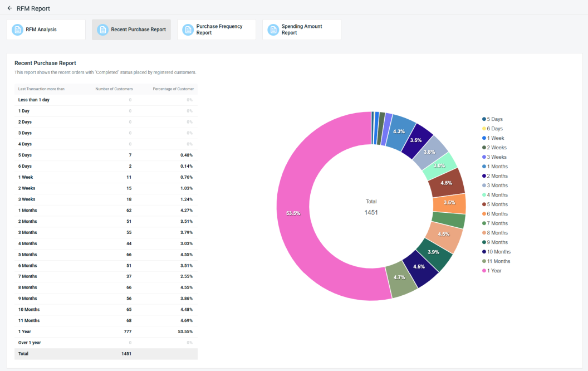Click the back arrow beside RFM Report
588x371 pixels.
coord(9,8)
